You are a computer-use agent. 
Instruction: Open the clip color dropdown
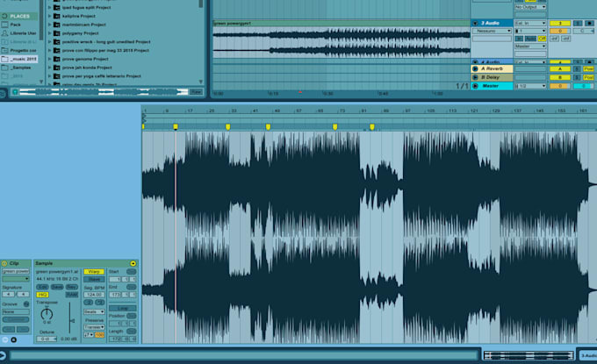click(x=16, y=279)
